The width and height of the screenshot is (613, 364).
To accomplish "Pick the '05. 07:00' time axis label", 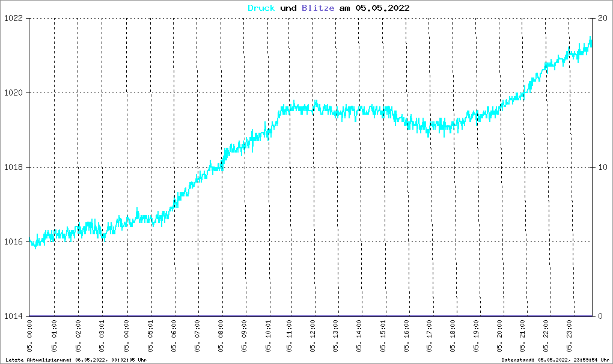I will coord(198,336).
